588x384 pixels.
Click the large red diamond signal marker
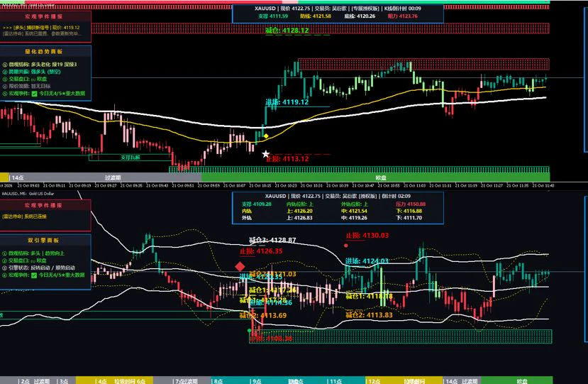coord(240,266)
